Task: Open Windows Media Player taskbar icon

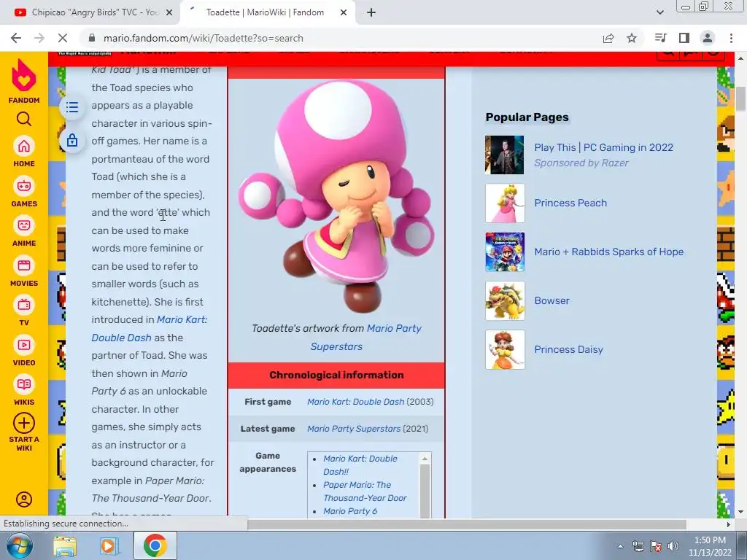Action: (x=109, y=546)
